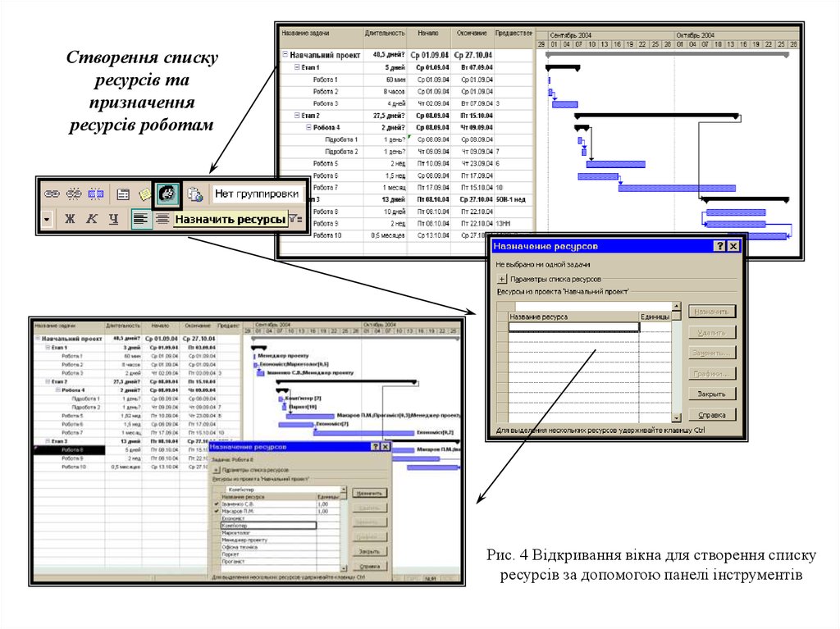
Task: Click 'Удалить' button in large resource dialog
Action: coord(712,333)
